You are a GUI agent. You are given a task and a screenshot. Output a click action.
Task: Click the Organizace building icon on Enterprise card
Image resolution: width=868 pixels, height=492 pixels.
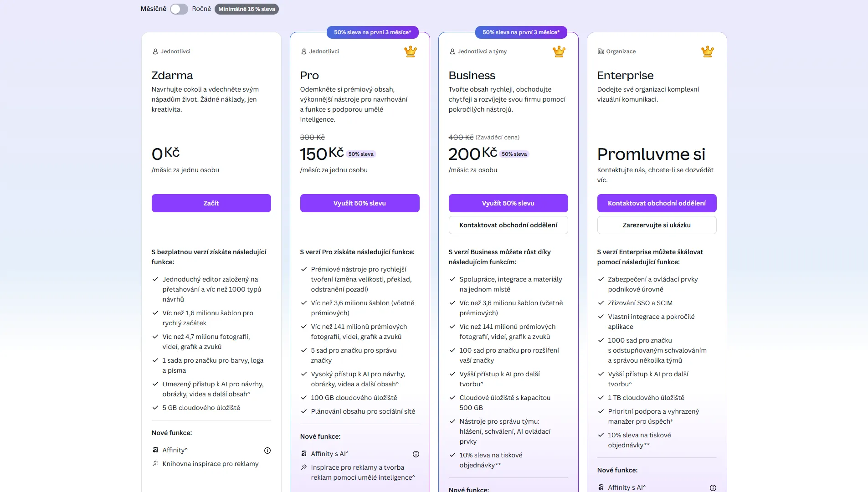pos(601,51)
